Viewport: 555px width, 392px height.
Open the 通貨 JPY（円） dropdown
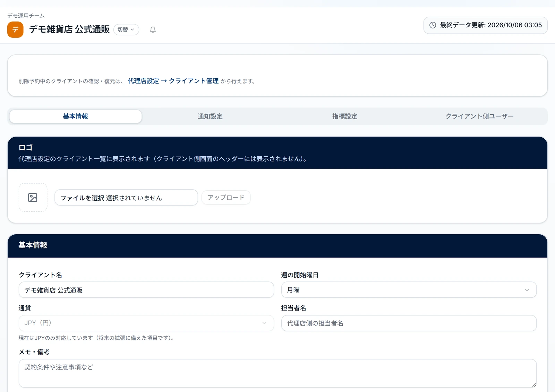146,323
